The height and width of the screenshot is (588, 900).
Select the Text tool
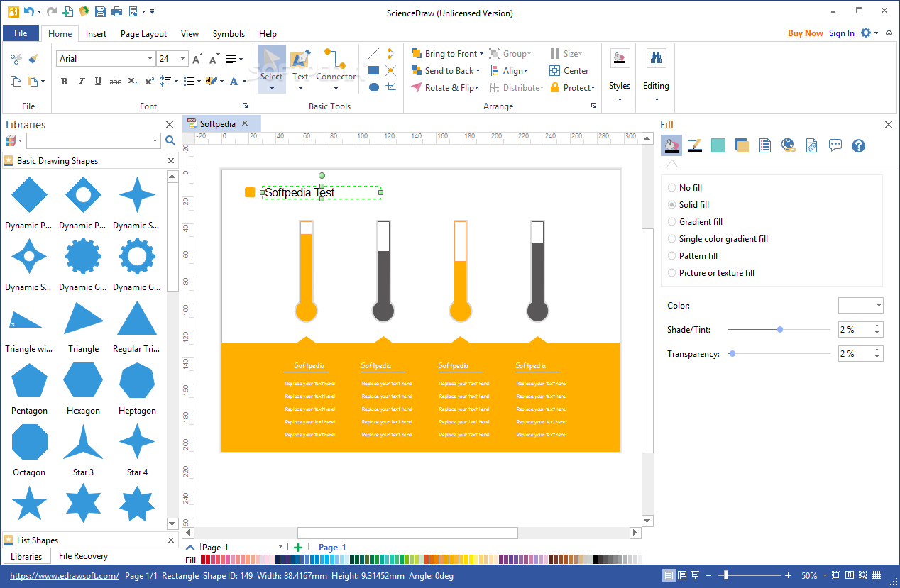tap(300, 69)
